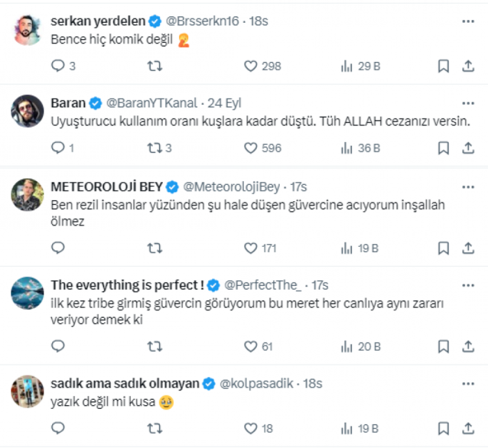This screenshot has height=448, width=488.
Task: Share METEOROLOJİ BEY's tweet
Action: (x=468, y=248)
